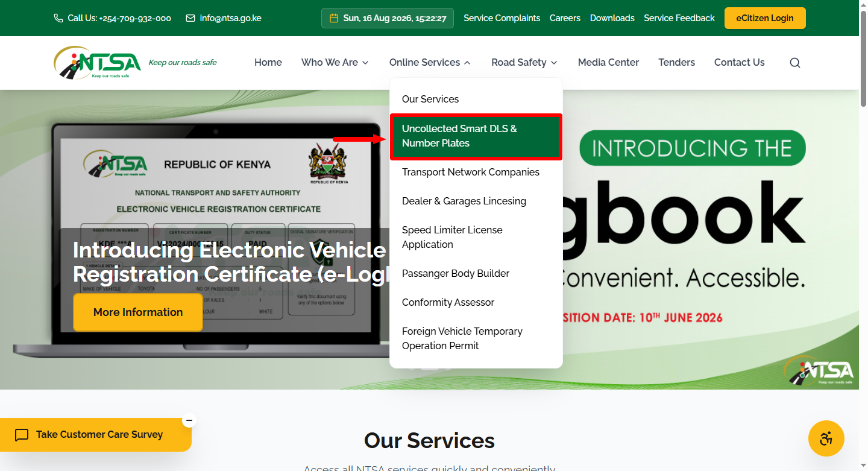This screenshot has height=471, width=868.
Task: Click the Call Us phone number
Action: [119, 18]
